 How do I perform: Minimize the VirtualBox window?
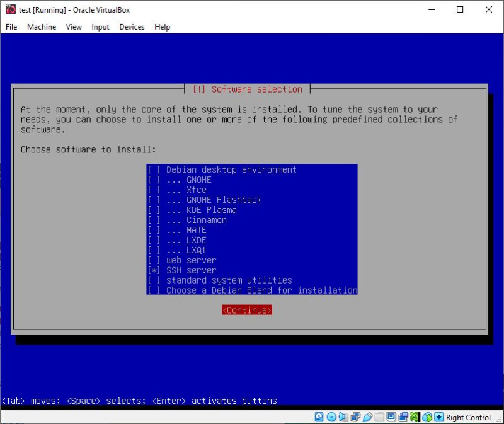pyautogui.click(x=432, y=9)
